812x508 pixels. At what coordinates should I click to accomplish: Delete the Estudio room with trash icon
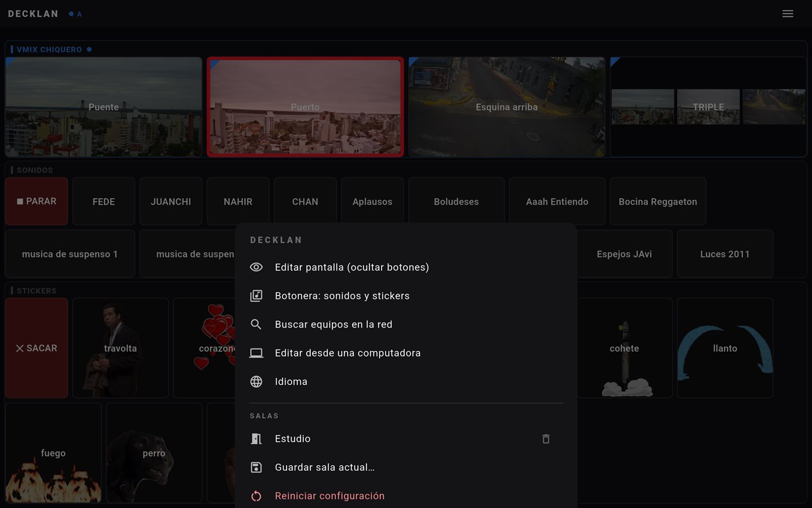pyautogui.click(x=546, y=439)
